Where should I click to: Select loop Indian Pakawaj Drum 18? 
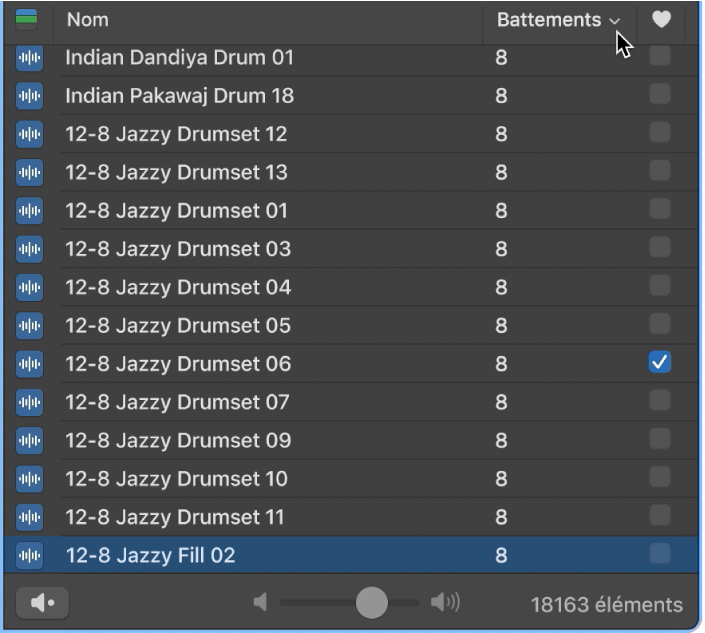[x=179, y=96]
